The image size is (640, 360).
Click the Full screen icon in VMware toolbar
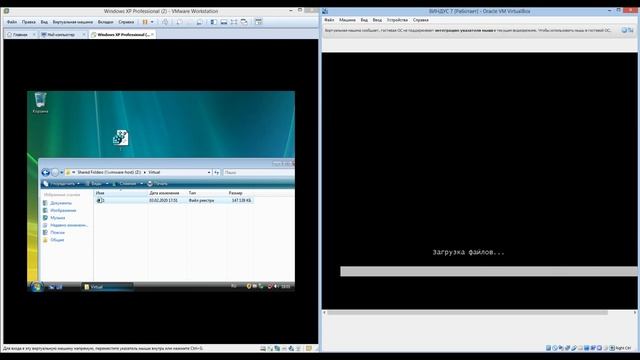[234, 22]
